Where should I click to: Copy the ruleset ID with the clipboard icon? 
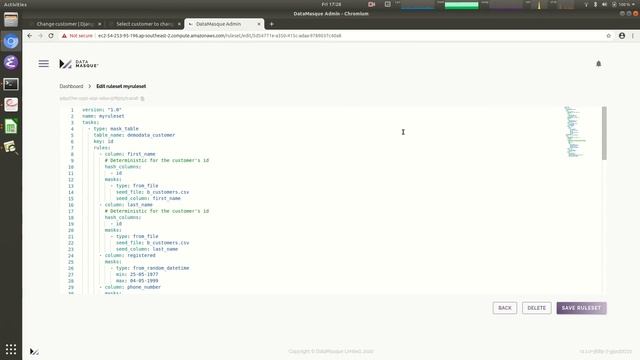(x=142, y=98)
